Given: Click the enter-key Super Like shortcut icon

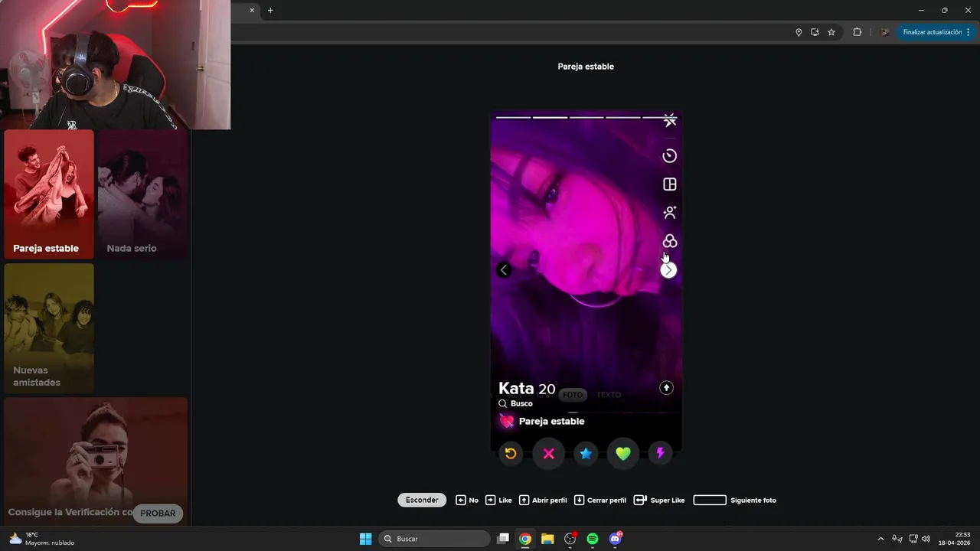Looking at the screenshot, I should [641, 500].
